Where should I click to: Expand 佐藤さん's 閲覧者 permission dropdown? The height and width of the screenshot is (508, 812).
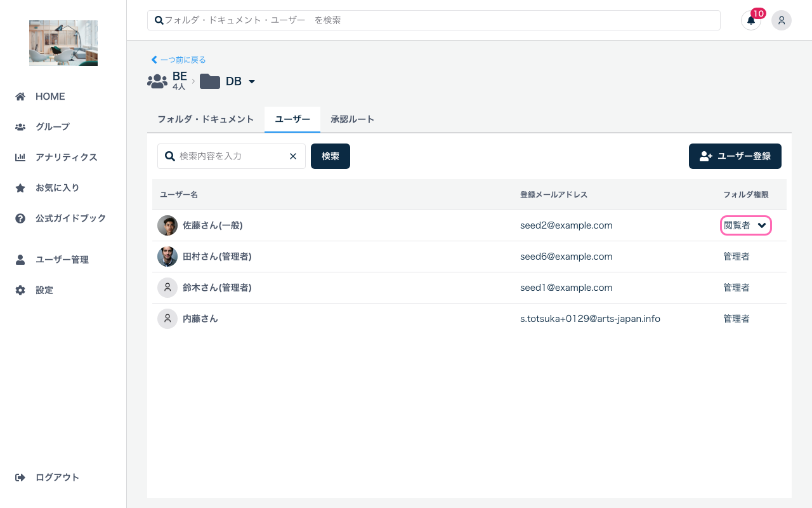pyautogui.click(x=746, y=225)
